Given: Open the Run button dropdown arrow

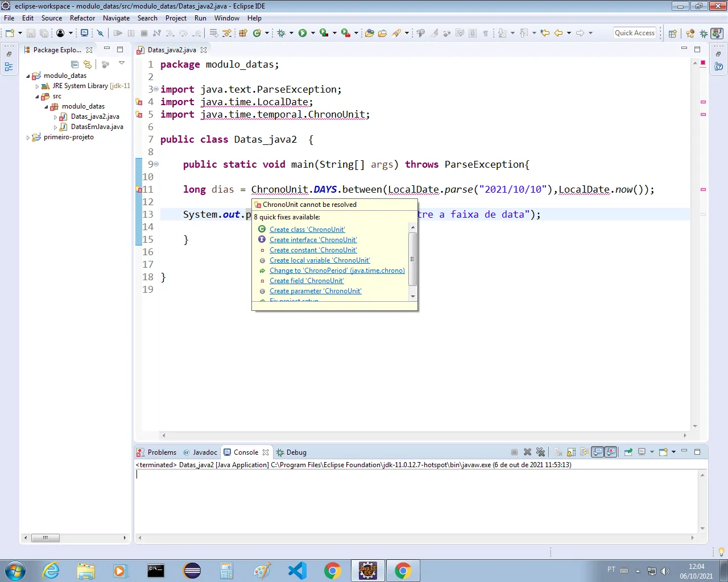Looking at the screenshot, I should tap(312, 33).
